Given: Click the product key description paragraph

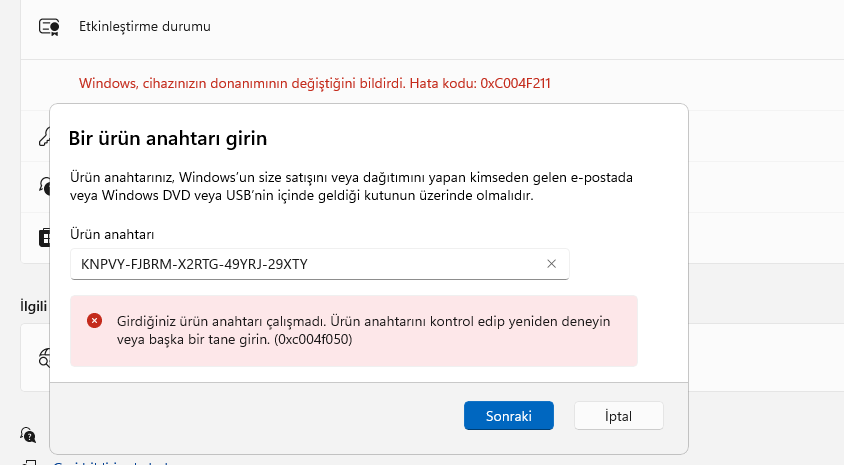Looking at the screenshot, I should [351, 186].
